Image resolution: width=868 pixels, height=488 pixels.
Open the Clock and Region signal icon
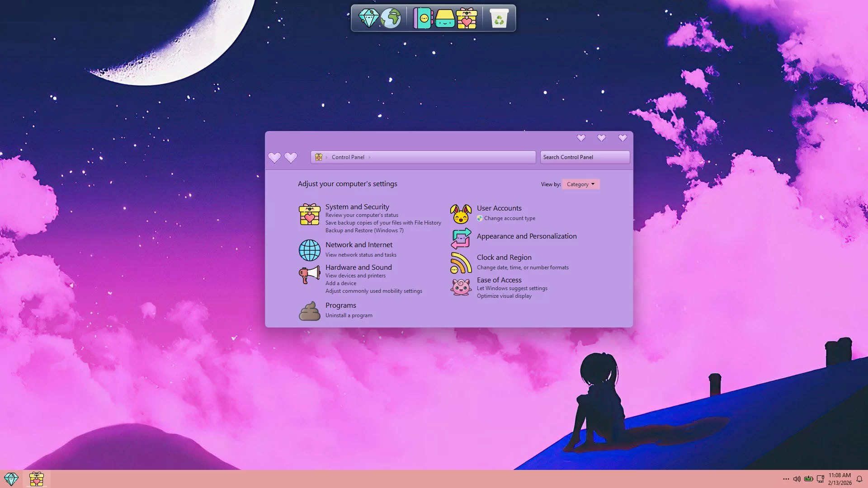coord(461,263)
